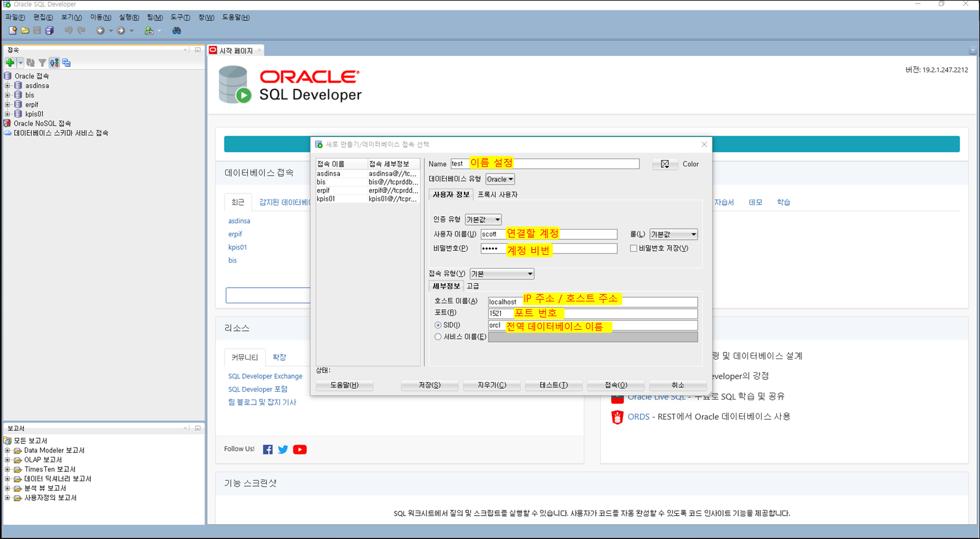Expand the erpif connection node
This screenshot has height=539, width=980.
pos(7,104)
